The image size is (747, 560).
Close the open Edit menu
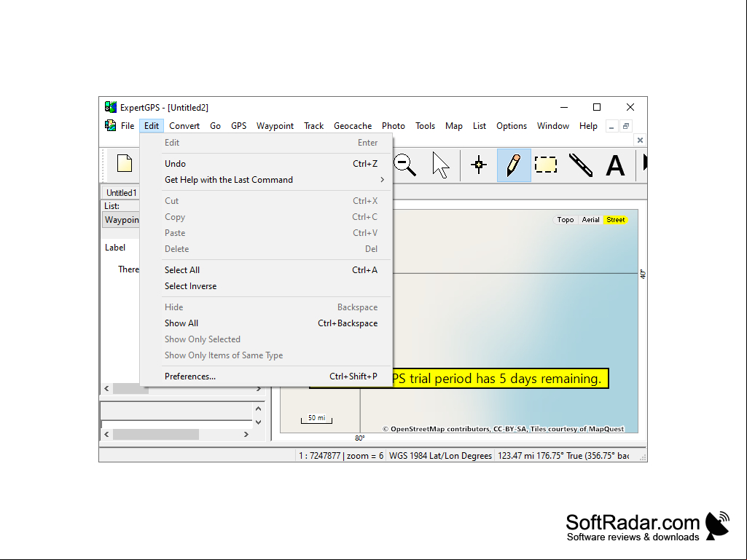[152, 126]
